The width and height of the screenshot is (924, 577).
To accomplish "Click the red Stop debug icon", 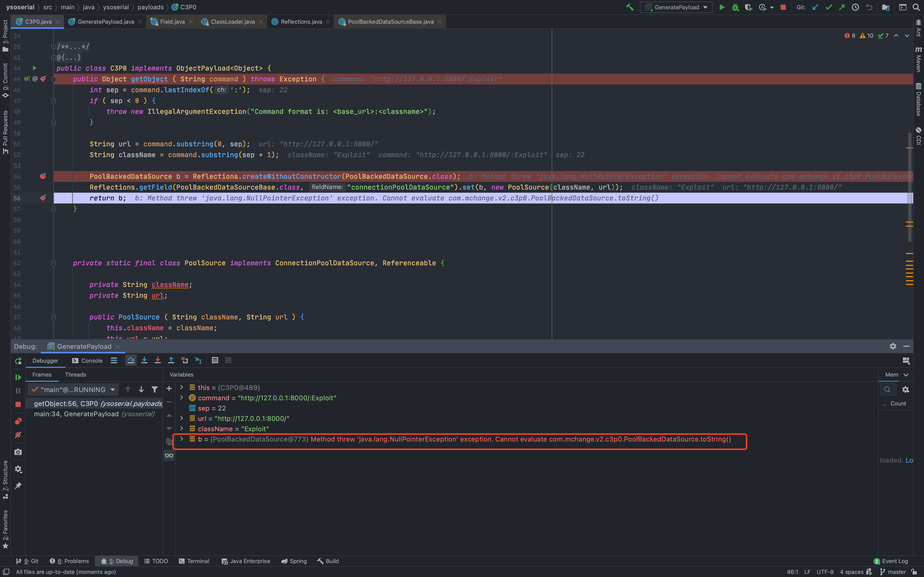I will tap(18, 404).
